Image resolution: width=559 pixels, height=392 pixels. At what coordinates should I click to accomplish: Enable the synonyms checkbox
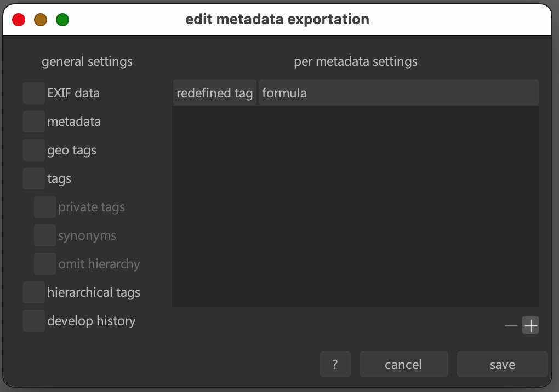[44, 235]
